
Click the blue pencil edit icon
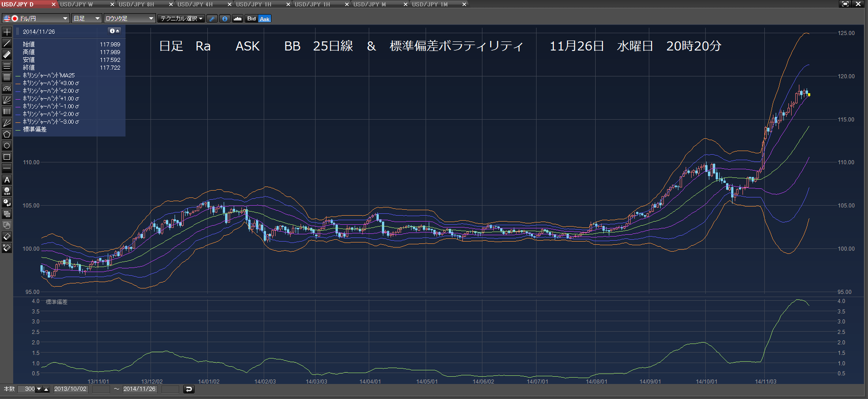pyautogui.click(x=212, y=19)
